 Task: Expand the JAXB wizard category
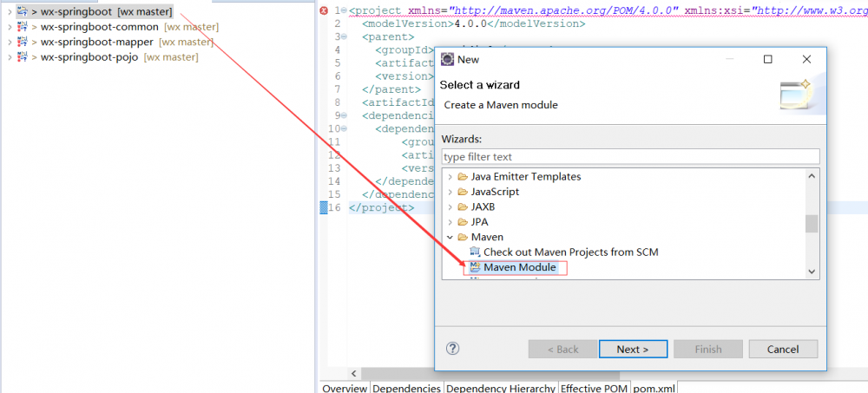[450, 207]
